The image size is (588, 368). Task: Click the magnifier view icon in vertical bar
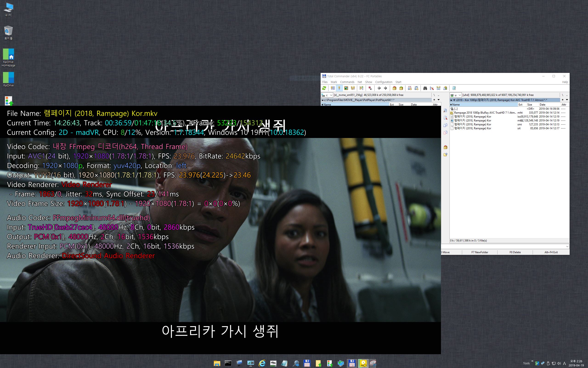[445, 110]
